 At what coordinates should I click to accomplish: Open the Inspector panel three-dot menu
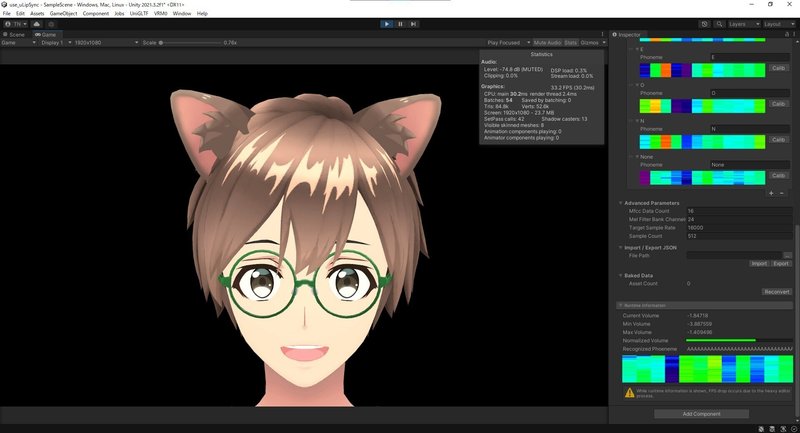(x=794, y=34)
